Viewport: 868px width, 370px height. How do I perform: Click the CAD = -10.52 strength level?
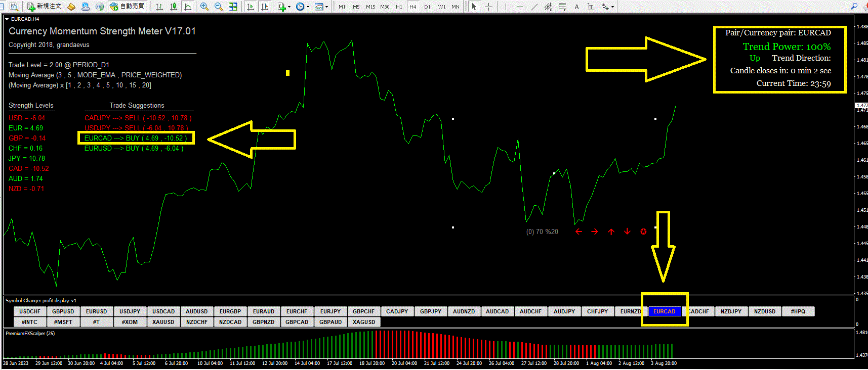click(29, 168)
